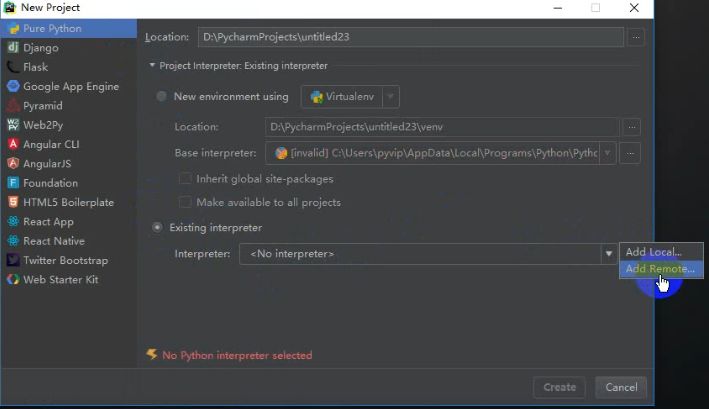709x409 pixels.
Task: Browse for venv location folder
Action: (632, 127)
